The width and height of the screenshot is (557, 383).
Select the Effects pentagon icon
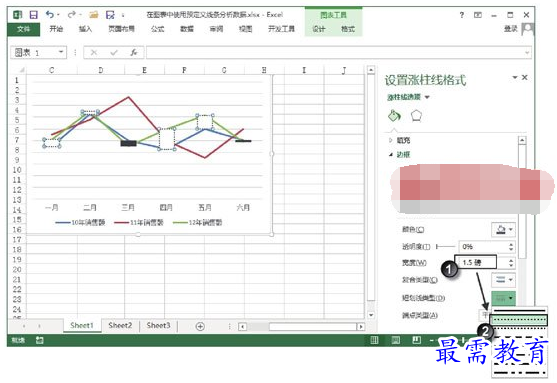[x=416, y=115]
